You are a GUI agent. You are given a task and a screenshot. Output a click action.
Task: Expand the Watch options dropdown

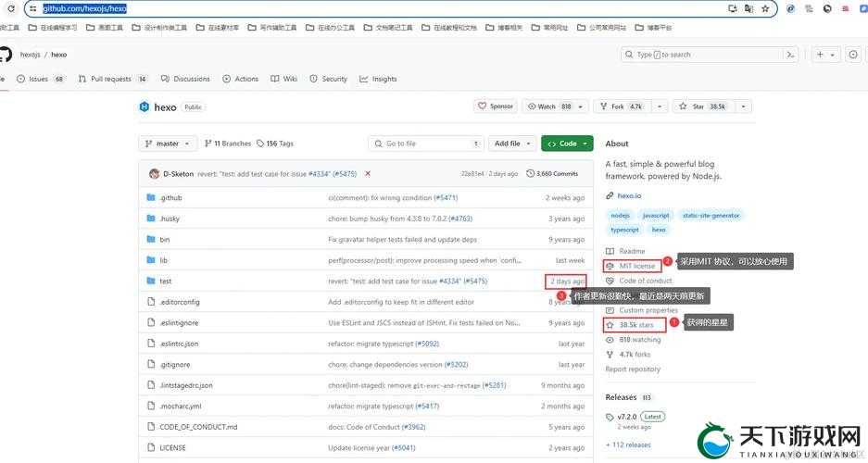point(580,106)
